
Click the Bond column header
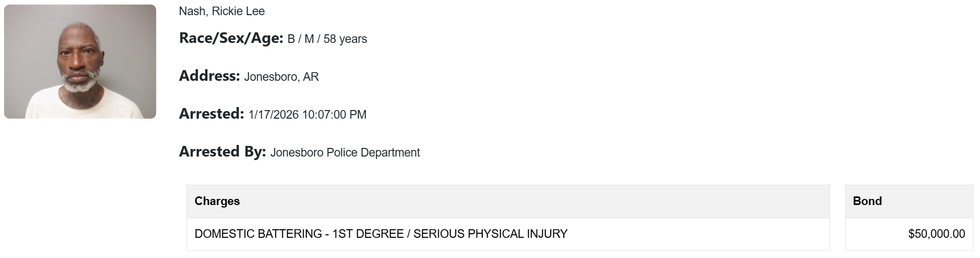(x=867, y=201)
